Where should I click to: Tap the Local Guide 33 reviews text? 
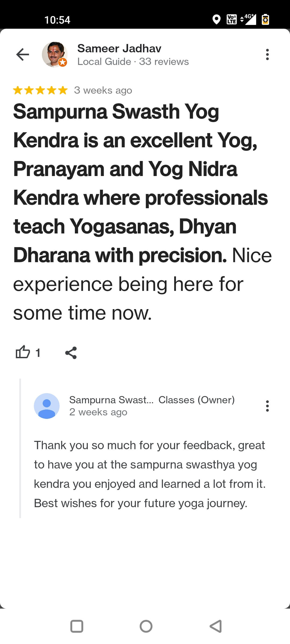133,62
